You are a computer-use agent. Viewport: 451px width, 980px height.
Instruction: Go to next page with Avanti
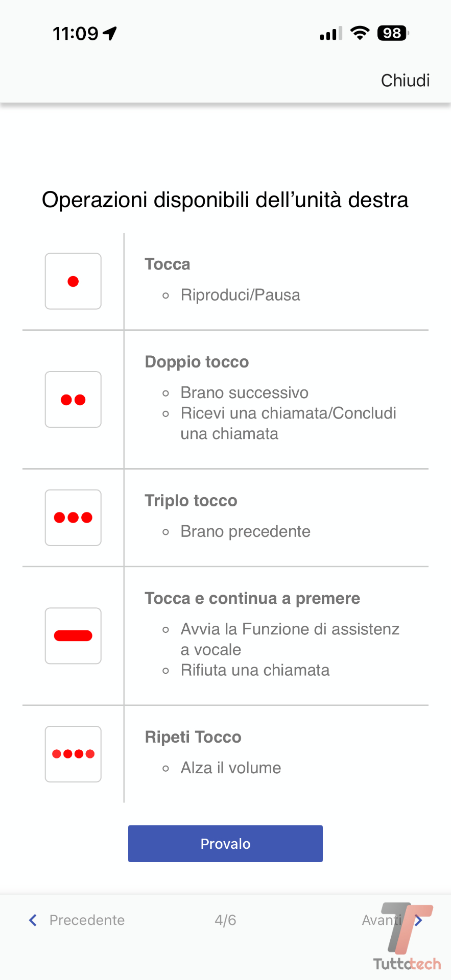pos(382,920)
